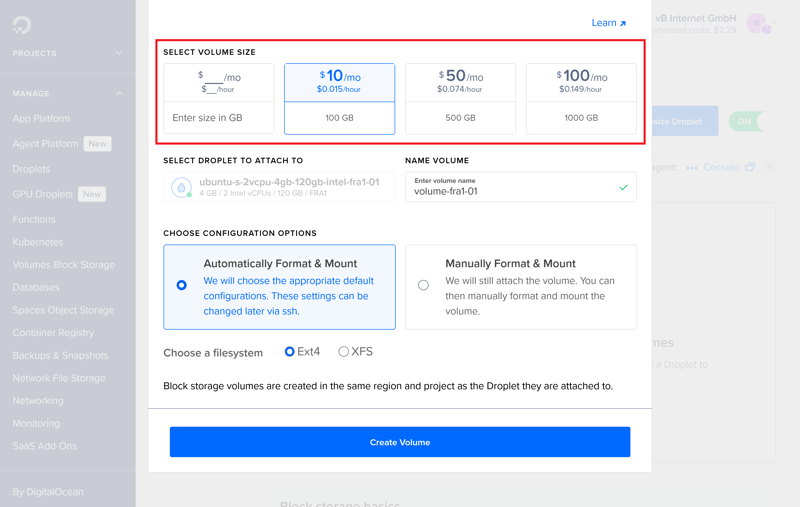Collapse the Manage sidebar section
The height and width of the screenshot is (507, 800).
pos(119,94)
